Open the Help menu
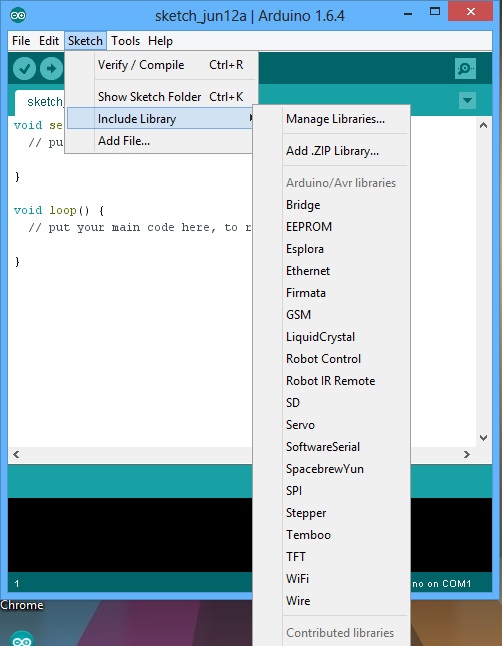502x646 pixels. coord(160,41)
